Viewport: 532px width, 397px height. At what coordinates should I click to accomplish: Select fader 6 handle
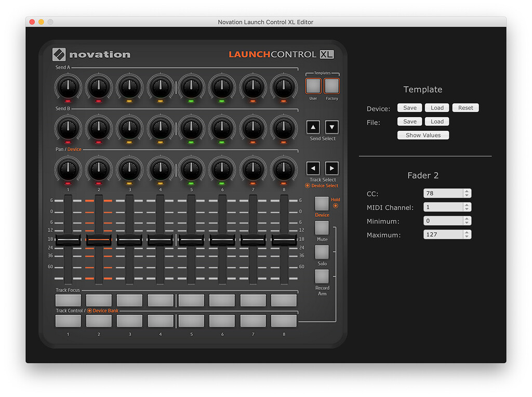click(x=222, y=240)
